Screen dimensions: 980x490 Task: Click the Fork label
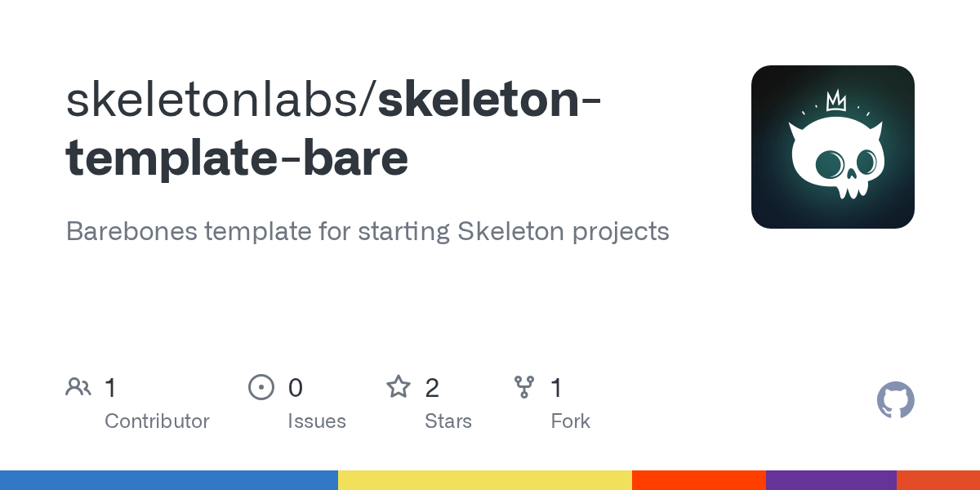(570, 421)
